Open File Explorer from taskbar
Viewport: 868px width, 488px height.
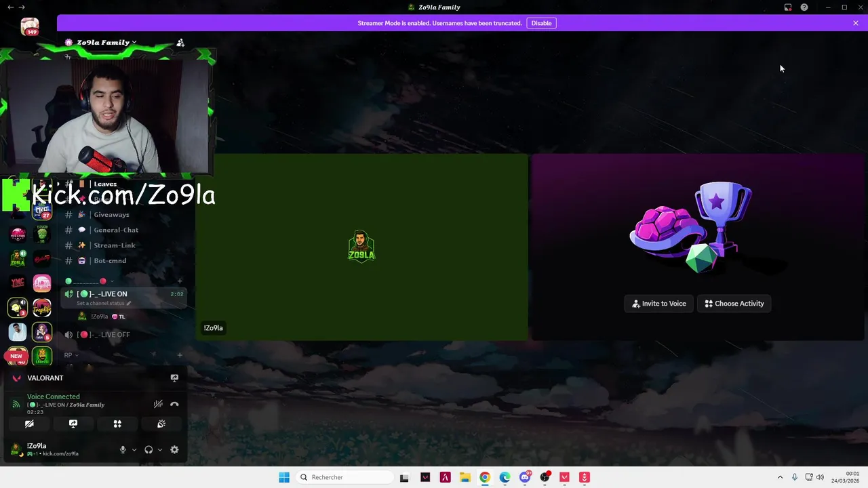pos(465,477)
